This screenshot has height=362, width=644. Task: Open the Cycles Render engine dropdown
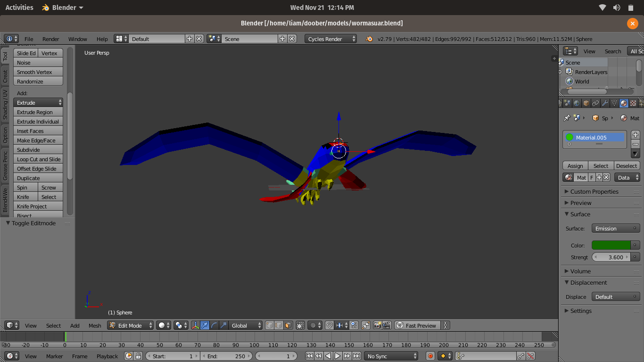[331, 39]
